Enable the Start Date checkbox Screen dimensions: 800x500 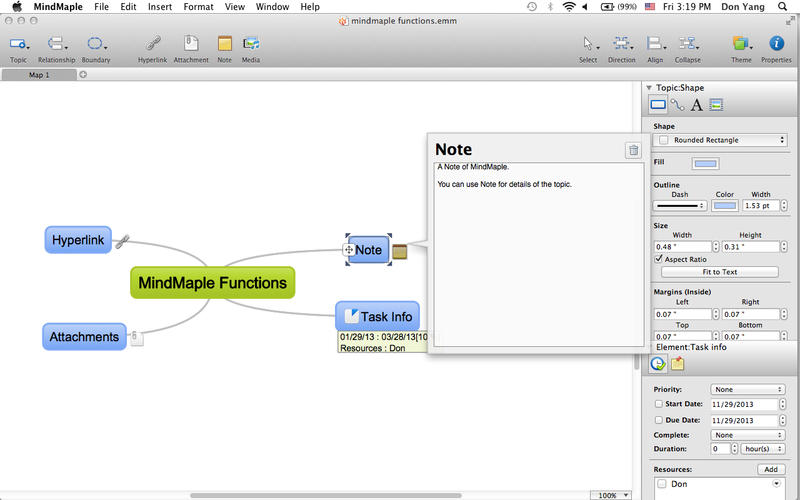pos(658,404)
